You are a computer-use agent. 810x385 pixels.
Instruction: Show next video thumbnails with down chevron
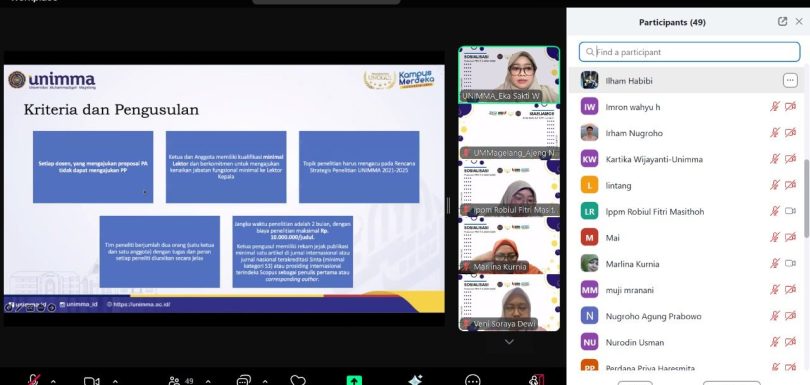[509, 342]
